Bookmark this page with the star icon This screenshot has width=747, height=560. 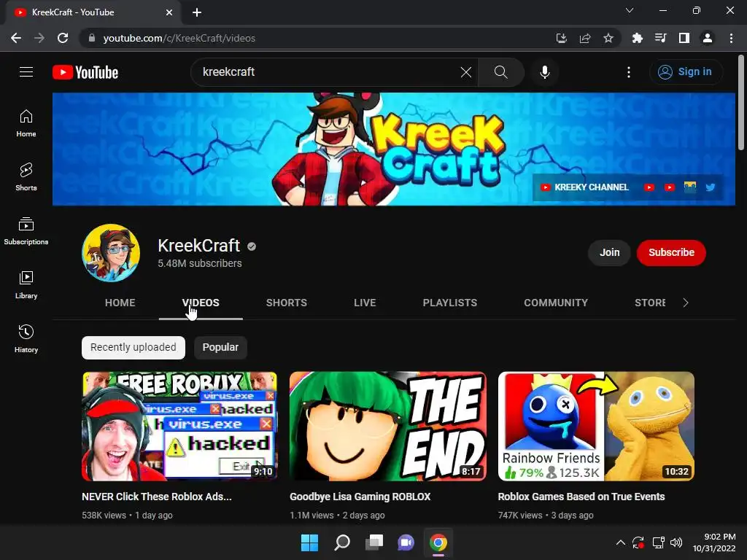[608, 38]
